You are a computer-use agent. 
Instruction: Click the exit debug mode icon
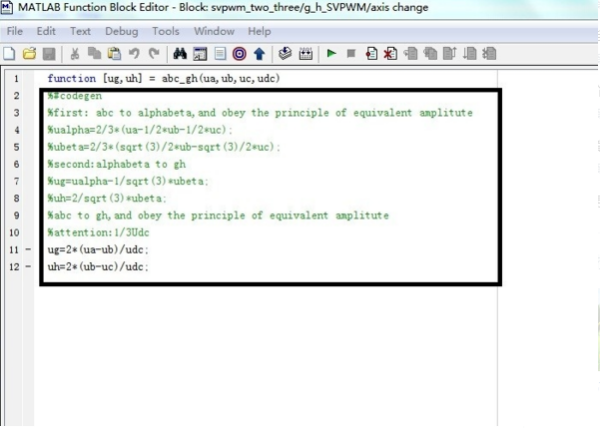click(x=489, y=54)
